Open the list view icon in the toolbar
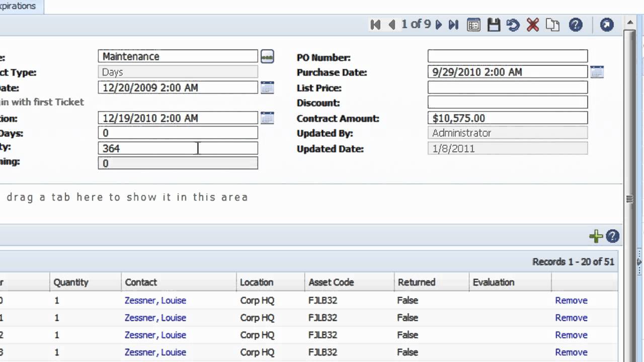 click(x=473, y=25)
